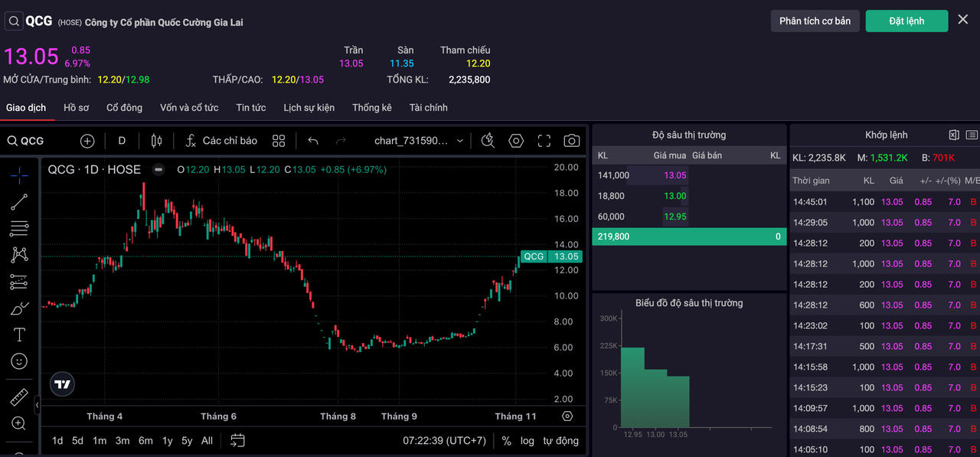
Task: Open the emoji sticker tool
Action: point(19,361)
